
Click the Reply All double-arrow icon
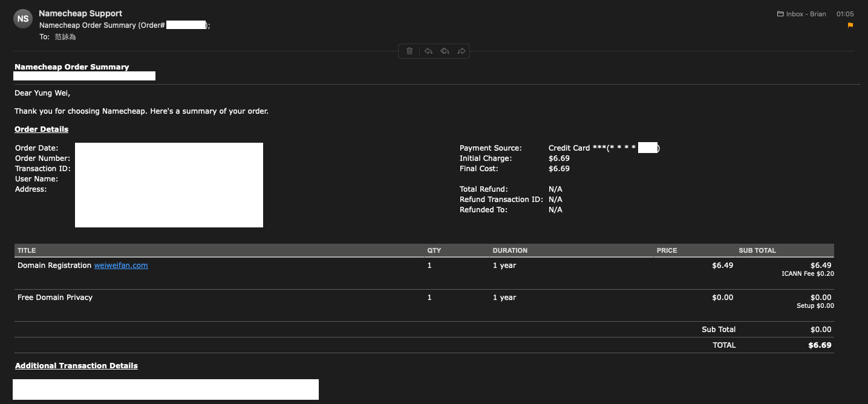coord(445,51)
